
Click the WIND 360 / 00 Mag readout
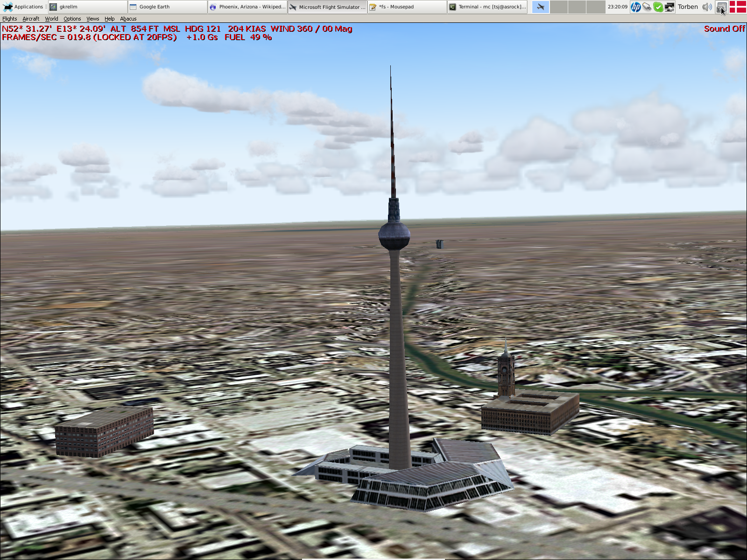tap(311, 28)
